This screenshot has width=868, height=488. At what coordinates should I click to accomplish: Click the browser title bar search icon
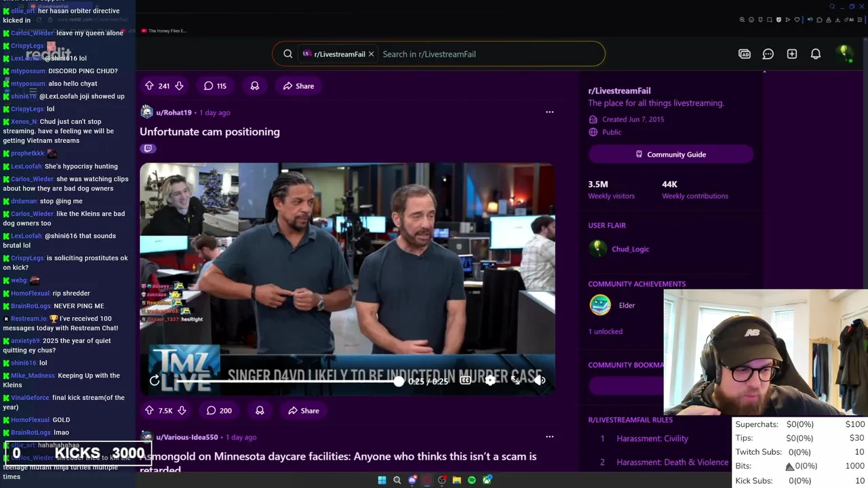tap(832, 7)
